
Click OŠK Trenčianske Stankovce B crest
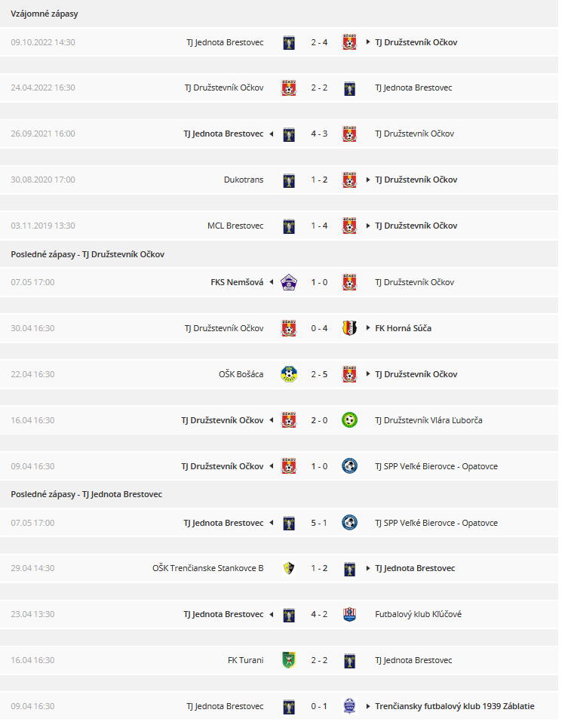[289, 568]
